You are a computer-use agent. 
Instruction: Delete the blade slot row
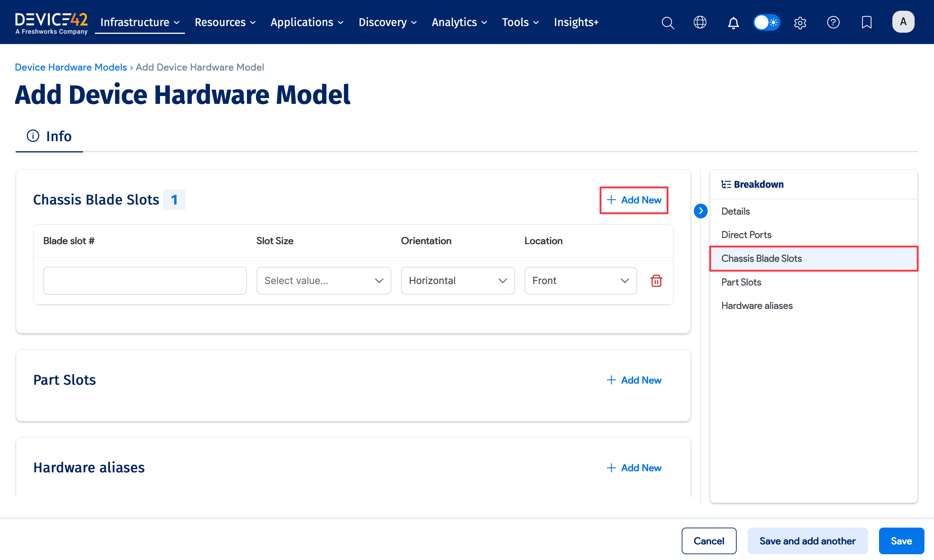656,281
